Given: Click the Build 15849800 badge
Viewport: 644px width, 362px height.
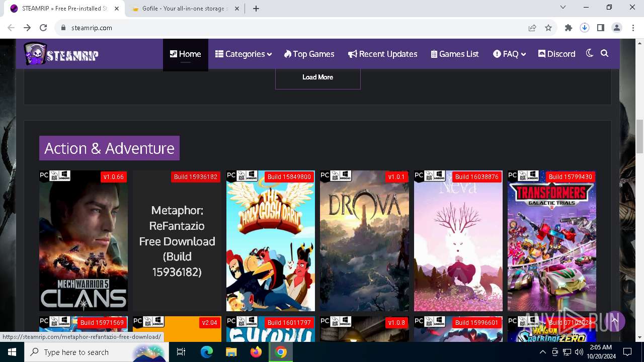Looking at the screenshot, I should [289, 177].
